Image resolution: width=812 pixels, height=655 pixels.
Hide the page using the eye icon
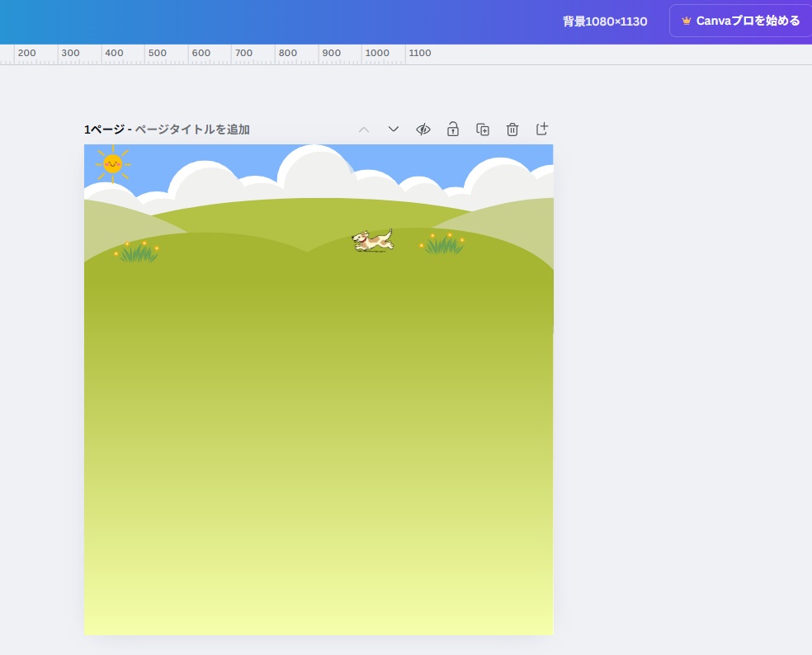coord(423,130)
